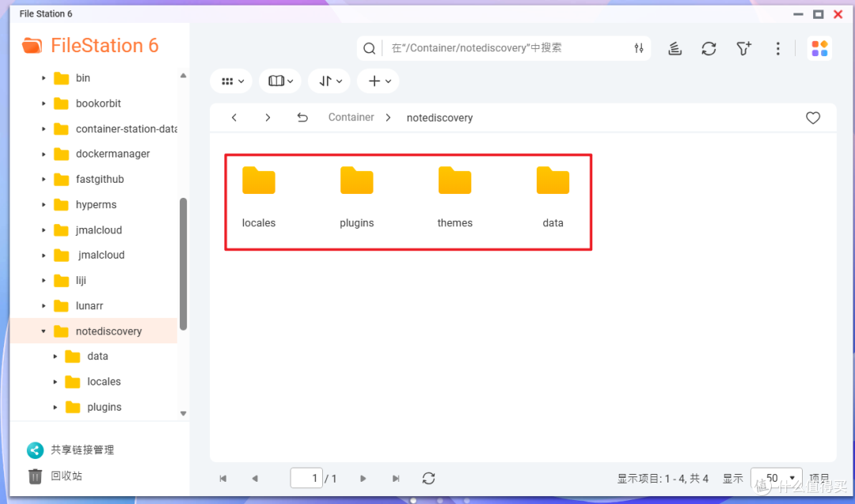Go to previous page arrow
The image size is (855, 504).
pyautogui.click(x=255, y=479)
